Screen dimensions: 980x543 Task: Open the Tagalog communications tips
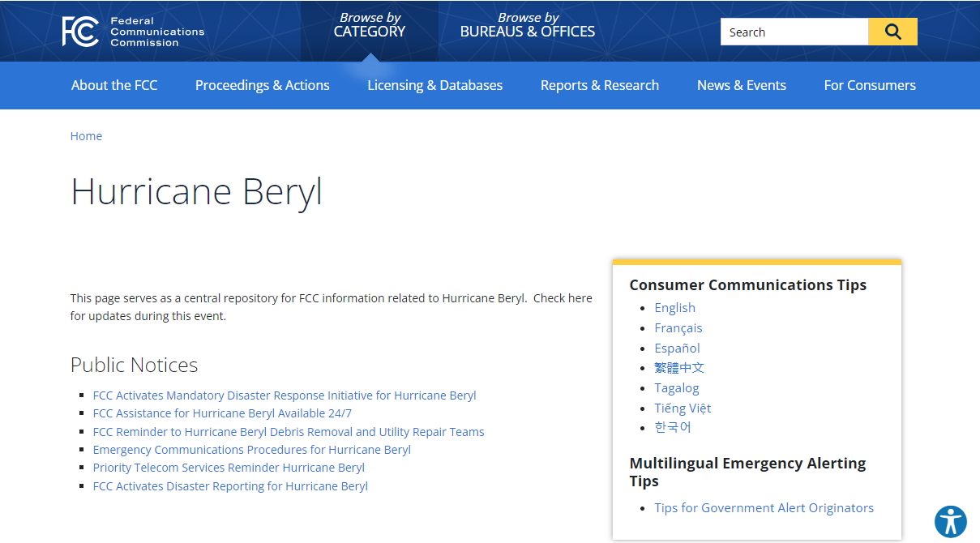click(x=677, y=387)
